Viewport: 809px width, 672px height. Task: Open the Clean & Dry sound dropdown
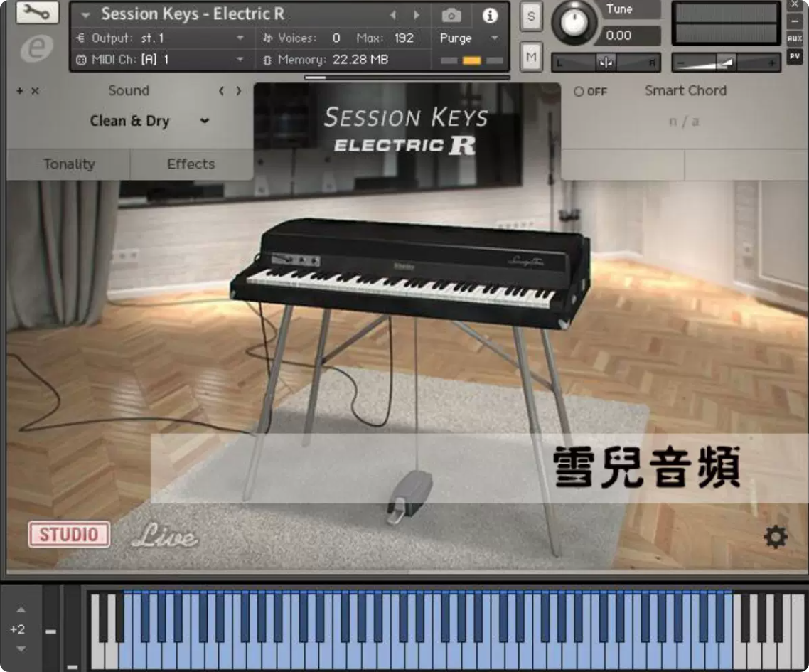[x=149, y=121]
